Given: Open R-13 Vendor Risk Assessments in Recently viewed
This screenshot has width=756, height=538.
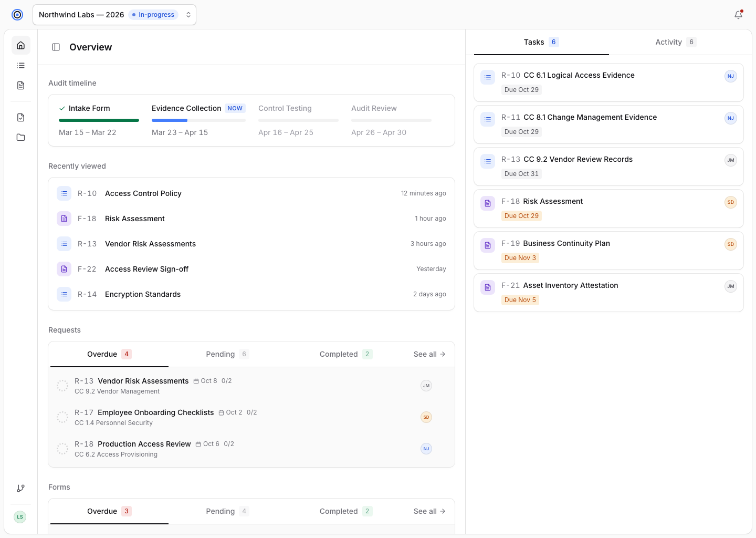Looking at the screenshot, I should [x=251, y=244].
